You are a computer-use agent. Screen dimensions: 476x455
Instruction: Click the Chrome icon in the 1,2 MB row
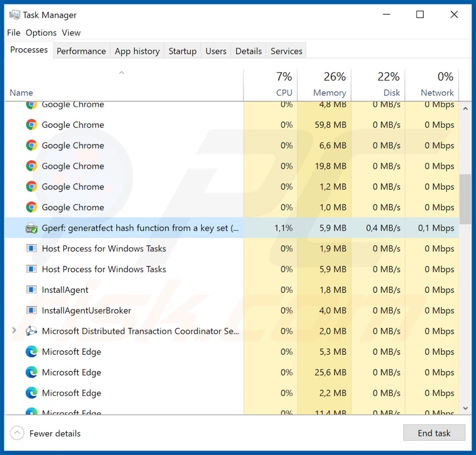[31, 187]
